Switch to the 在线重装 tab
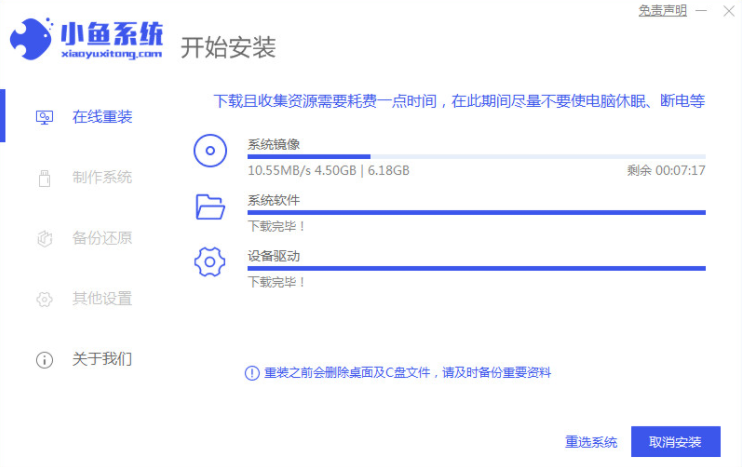This screenshot has width=742, height=467. 101,117
